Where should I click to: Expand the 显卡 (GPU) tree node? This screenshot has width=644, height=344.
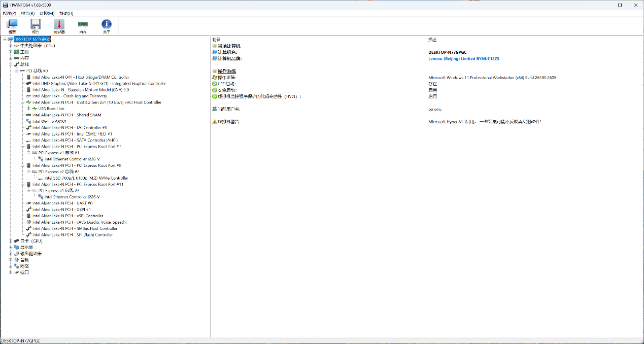(10, 241)
